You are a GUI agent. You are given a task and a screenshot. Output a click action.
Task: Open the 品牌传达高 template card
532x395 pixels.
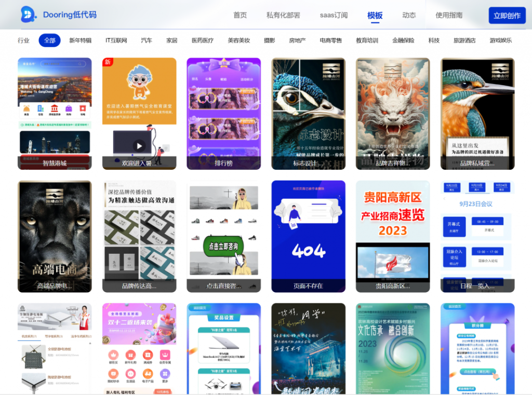coord(139,236)
